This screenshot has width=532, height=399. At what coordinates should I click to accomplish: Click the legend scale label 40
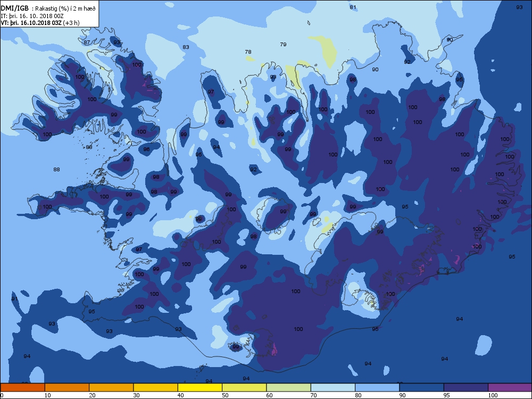click(x=181, y=395)
